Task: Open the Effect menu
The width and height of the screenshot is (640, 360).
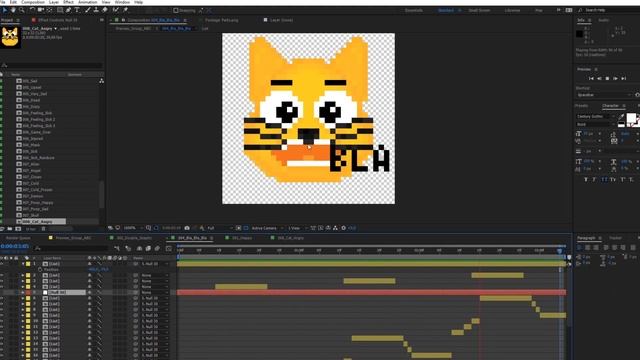Action: (x=68, y=2)
